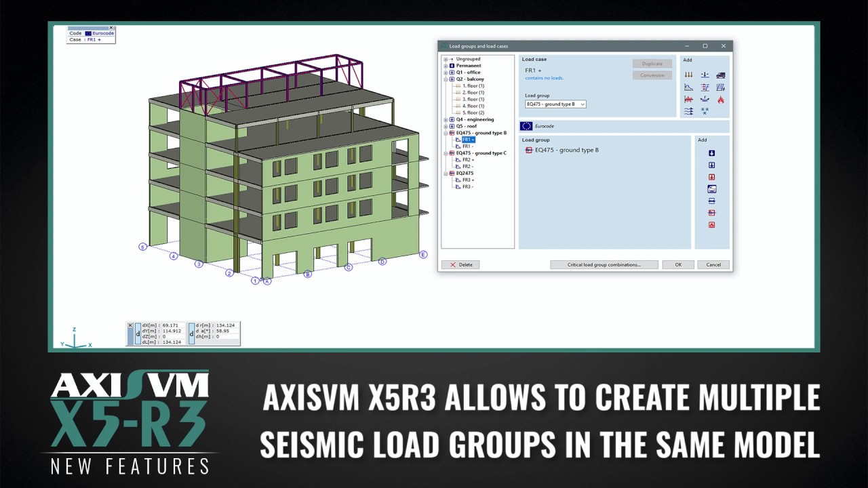Collapse the Q2 - balcony node
Screen dimensions: 868x488
point(446,79)
